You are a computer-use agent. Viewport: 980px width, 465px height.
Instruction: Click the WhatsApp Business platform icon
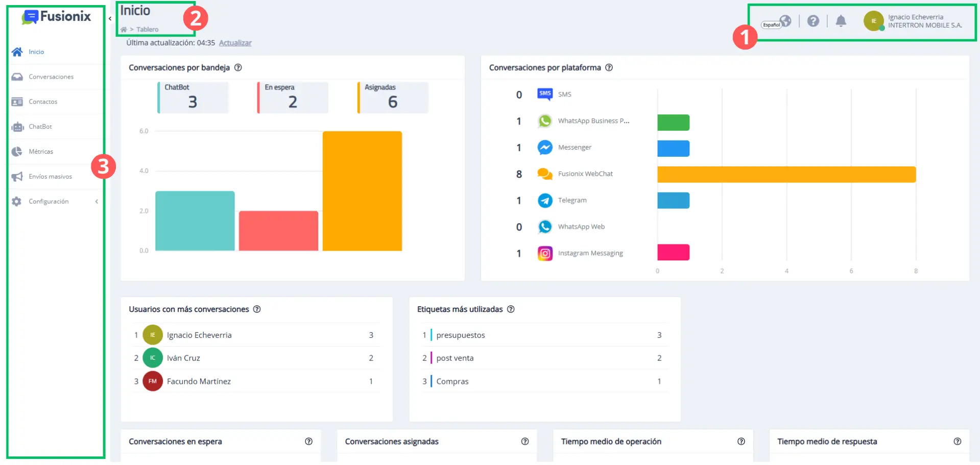point(545,121)
